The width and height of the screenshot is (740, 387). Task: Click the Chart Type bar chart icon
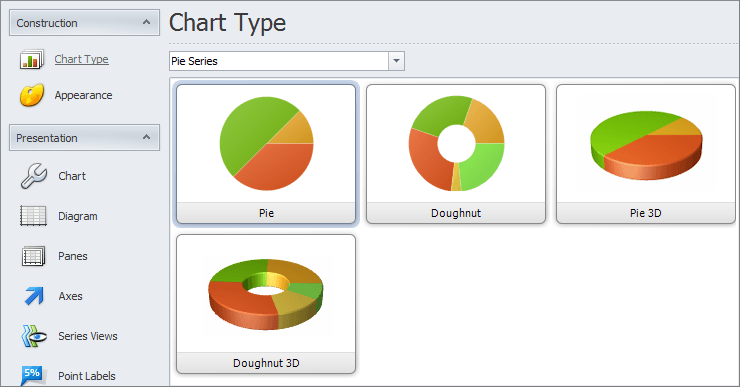tap(32, 59)
